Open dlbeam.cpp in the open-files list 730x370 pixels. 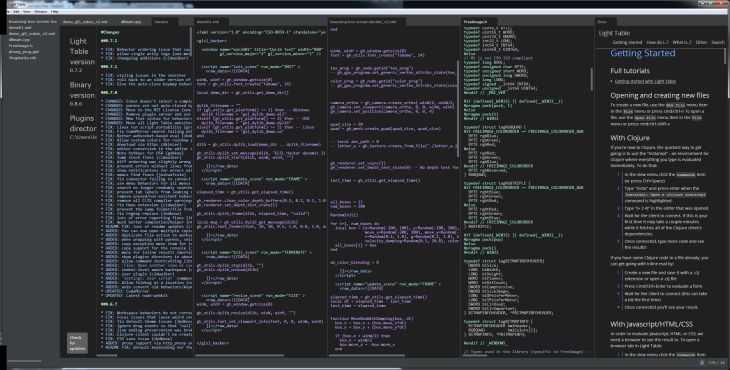(x=19, y=40)
